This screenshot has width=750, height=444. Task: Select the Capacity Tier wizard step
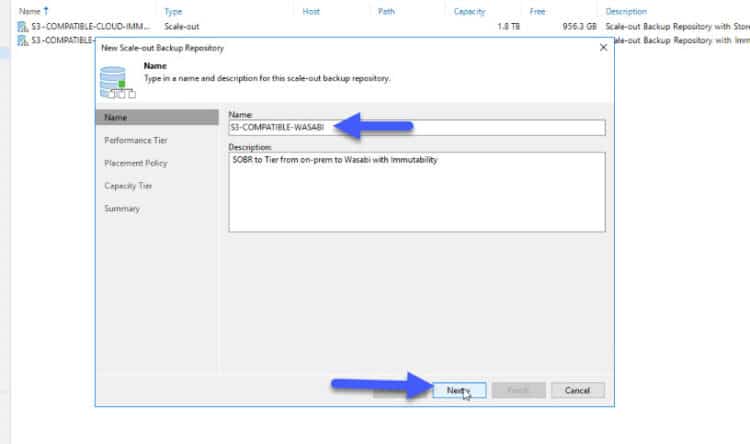click(x=128, y=186)
